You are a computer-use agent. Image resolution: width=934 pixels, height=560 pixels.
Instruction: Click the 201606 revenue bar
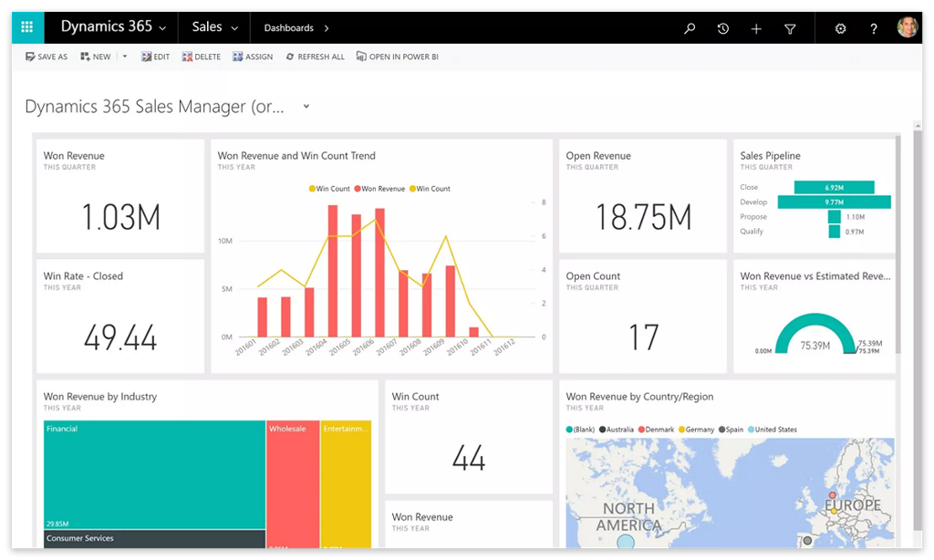(379, 273)
